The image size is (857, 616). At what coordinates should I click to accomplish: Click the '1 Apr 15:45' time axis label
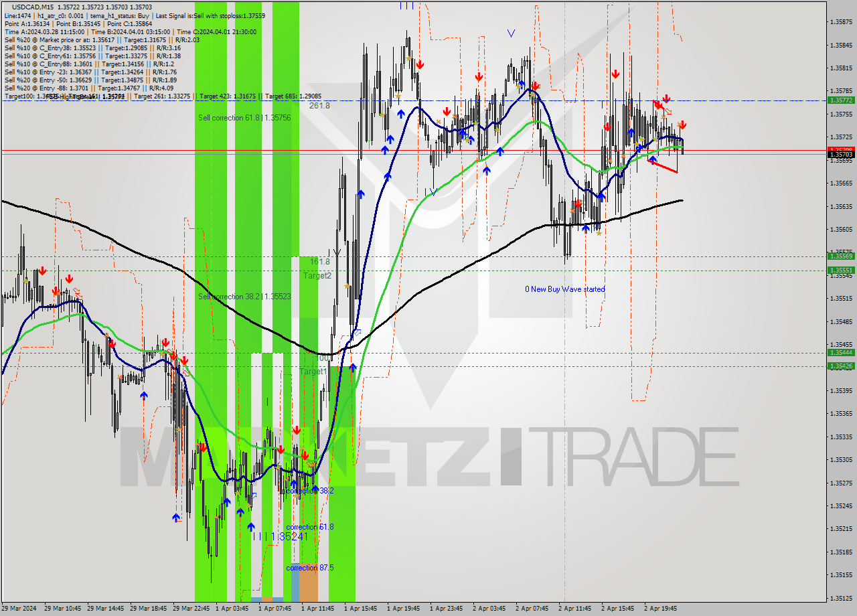coord(361,609)
